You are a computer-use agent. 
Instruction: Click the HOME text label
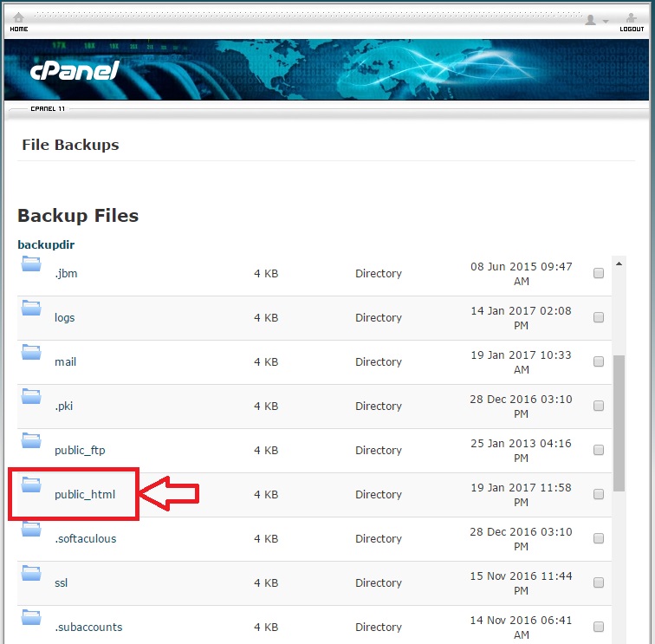(x=19, y=29)
